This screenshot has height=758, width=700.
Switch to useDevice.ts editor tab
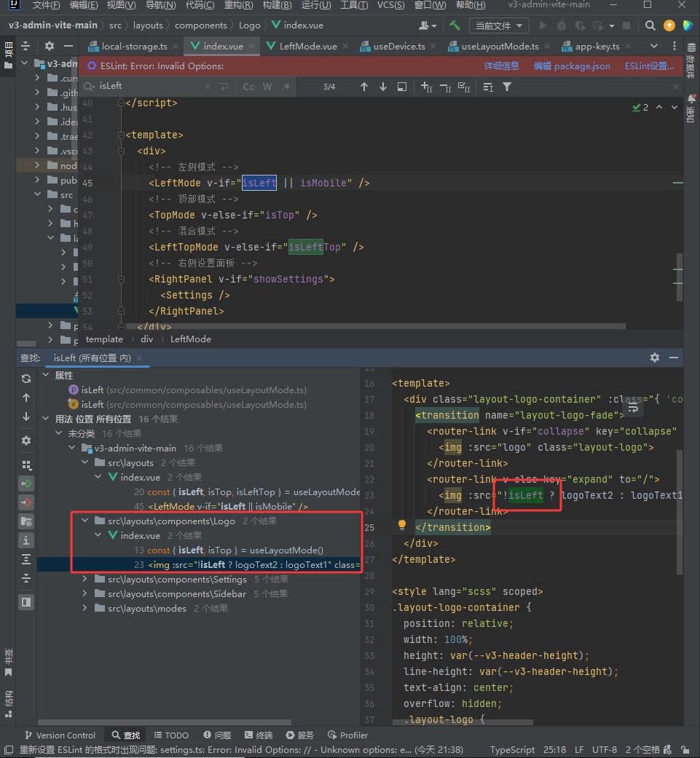click(x=399, y=46)
